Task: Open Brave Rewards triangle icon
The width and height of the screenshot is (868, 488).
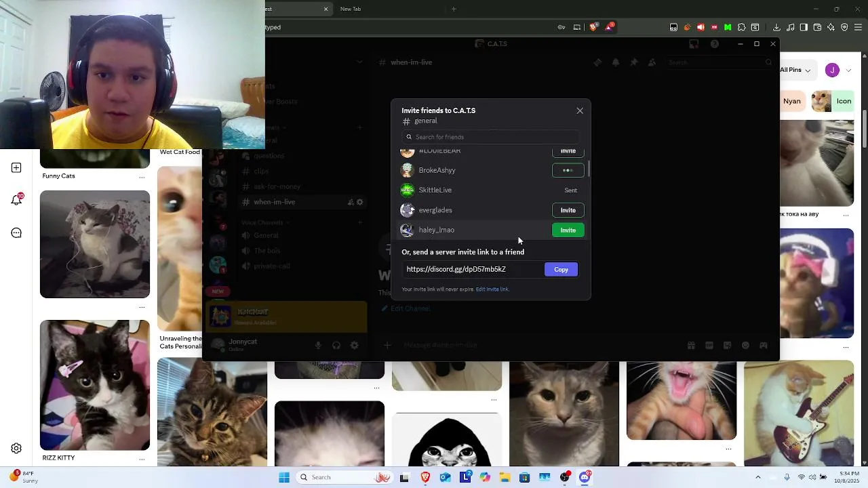Action: point(610,27)
